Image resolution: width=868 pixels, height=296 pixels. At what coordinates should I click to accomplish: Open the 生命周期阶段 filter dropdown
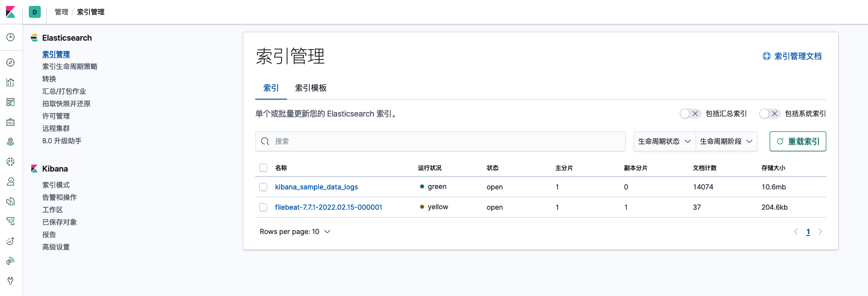[726, 141]
